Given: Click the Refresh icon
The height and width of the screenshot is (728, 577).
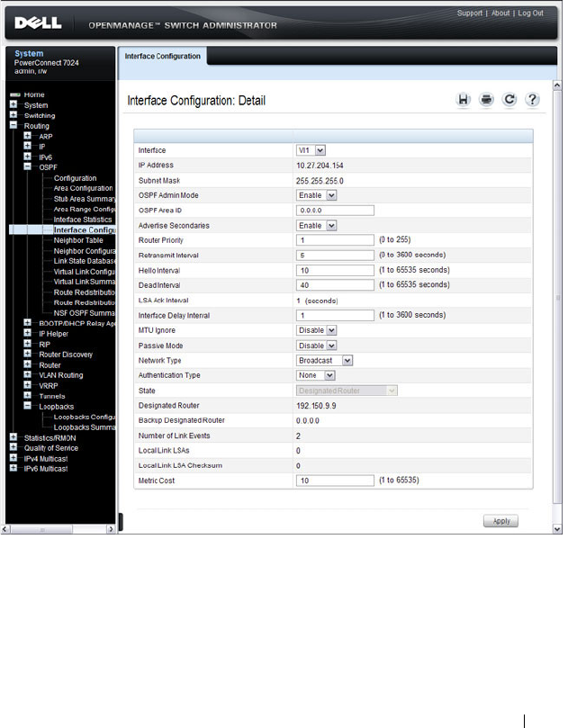Looking at the screenshot, I should (509, 100).
